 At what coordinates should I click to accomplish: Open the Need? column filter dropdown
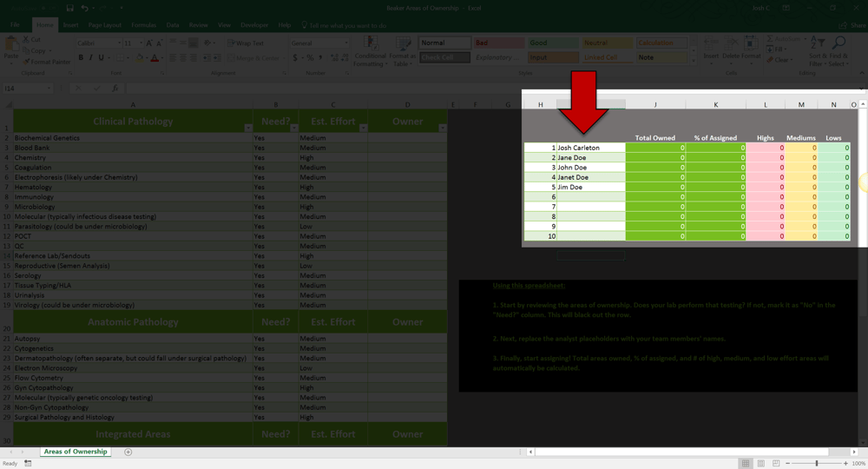coord(293,128)
